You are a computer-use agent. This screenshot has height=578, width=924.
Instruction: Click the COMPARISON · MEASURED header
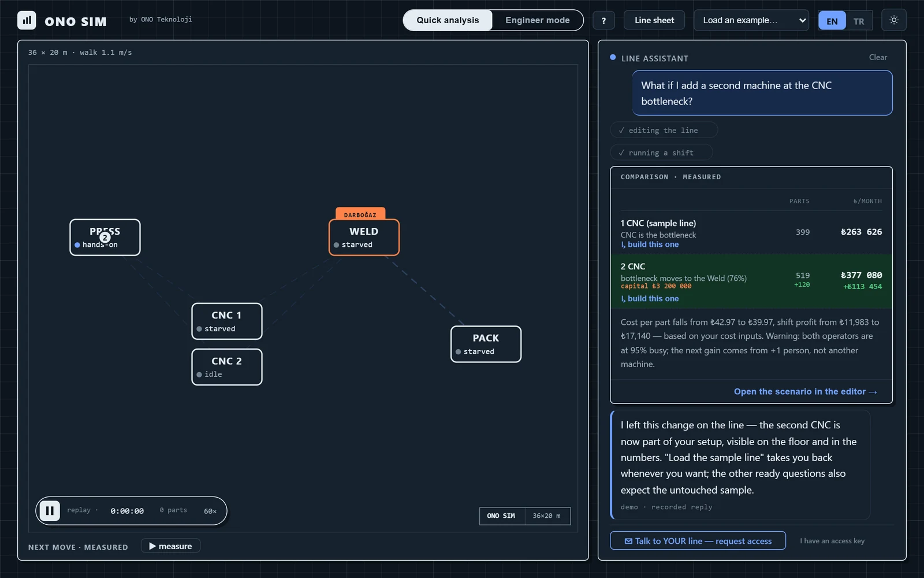(670, 177)
